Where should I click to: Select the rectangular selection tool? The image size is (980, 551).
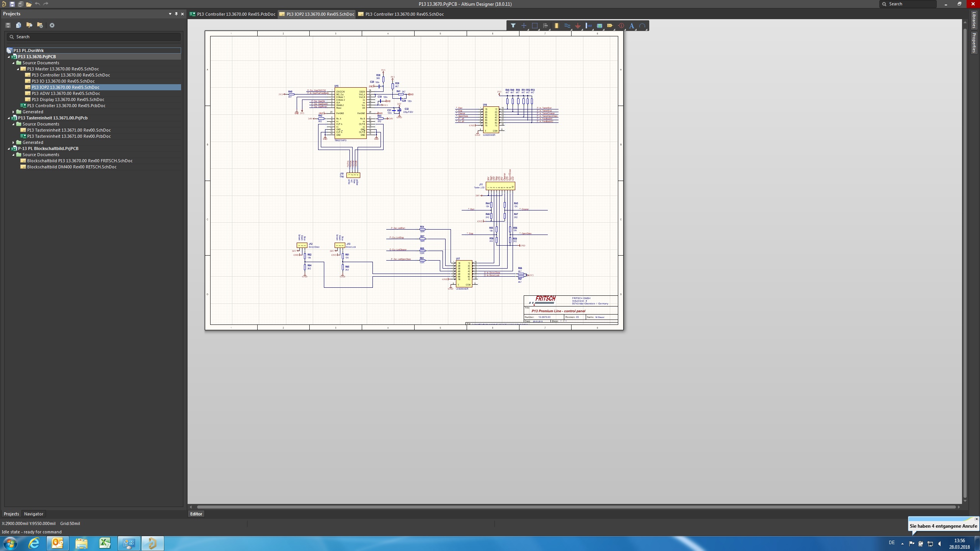tap(535, 26)
